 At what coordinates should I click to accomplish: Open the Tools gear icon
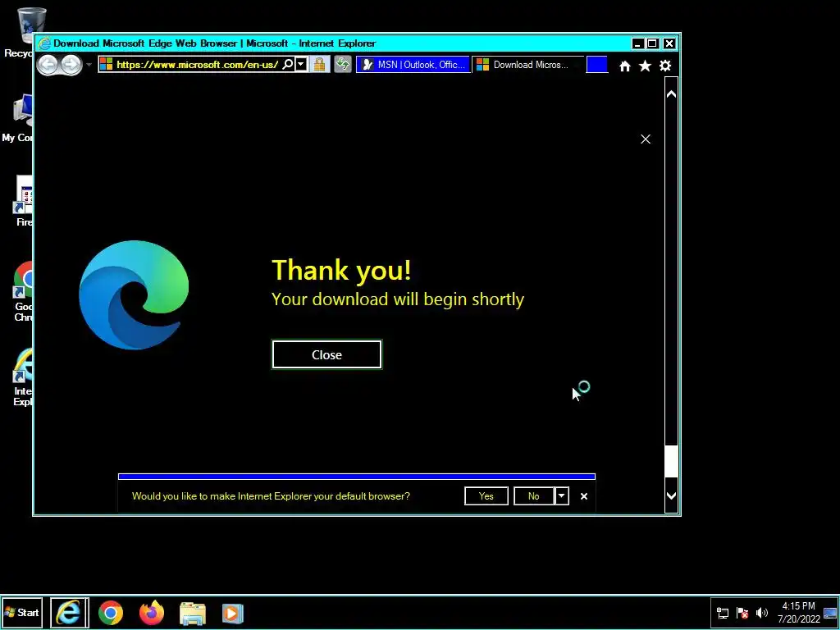[665, 66]
